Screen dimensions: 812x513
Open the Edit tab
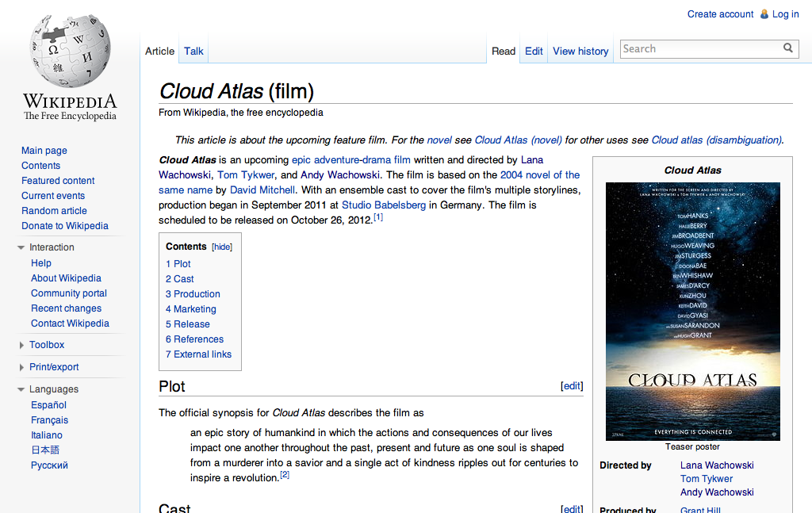534,52
